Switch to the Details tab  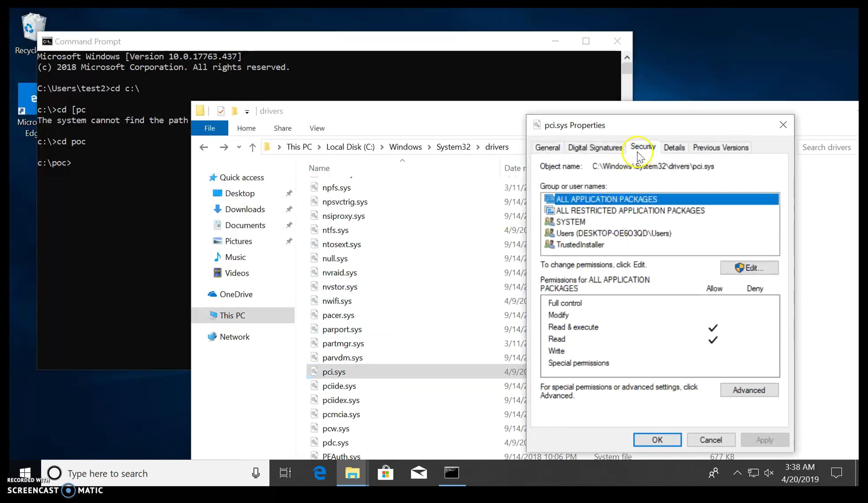coord(674,148)
